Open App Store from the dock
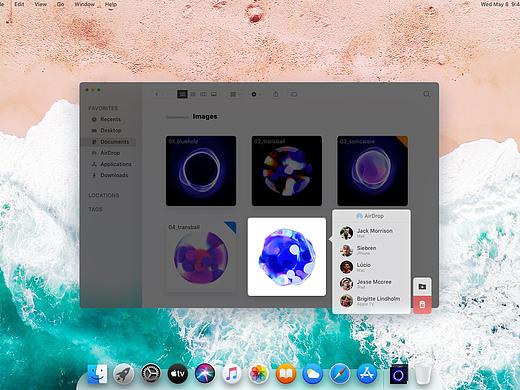The width and height of the screenshot is (520, 390). click(x=367, y=374)
